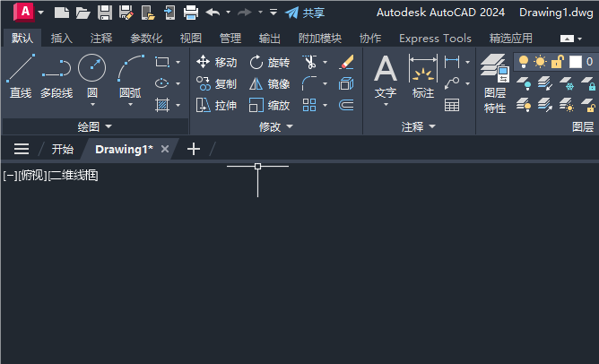Screen dimensions: 599x364
Task: Switch to the Parametric (参数化) tab
Action: 146,39
